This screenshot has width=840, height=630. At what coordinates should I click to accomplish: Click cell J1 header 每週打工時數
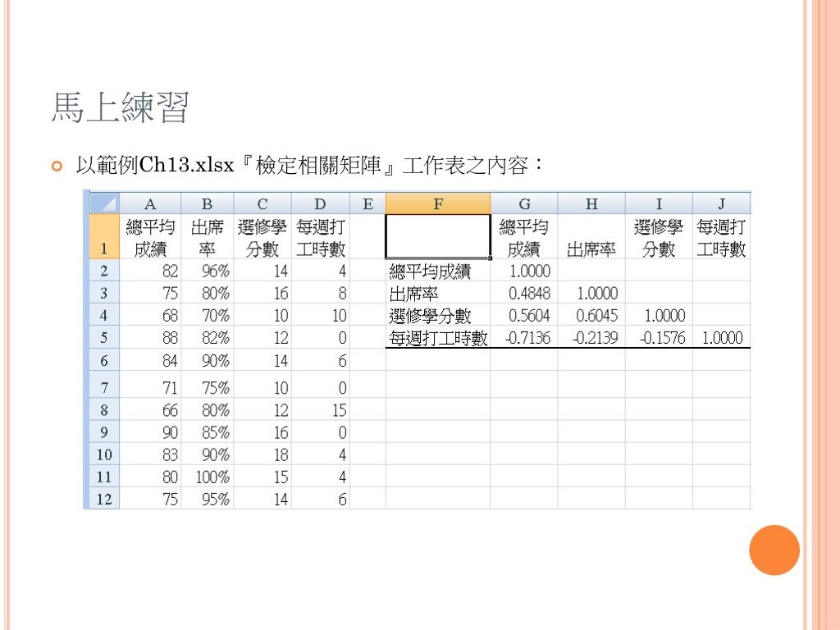[x=722, y=237]
